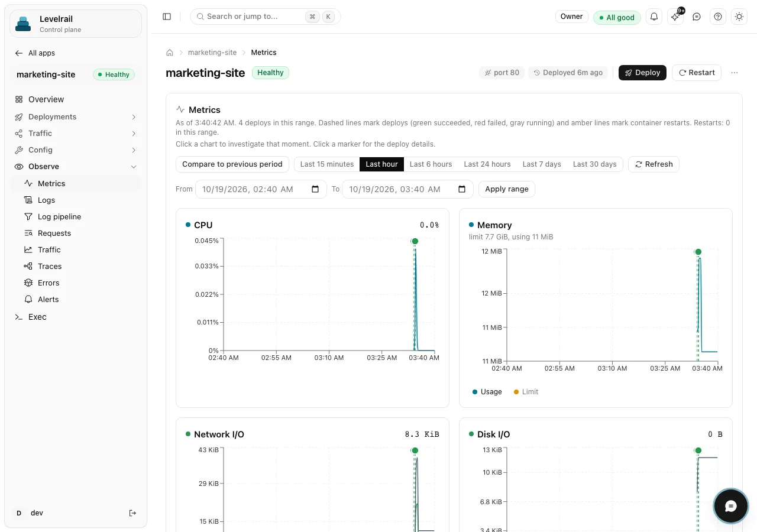757x532 pixels.
Task: Open Errors under Observe
Action: coord(76,283)
